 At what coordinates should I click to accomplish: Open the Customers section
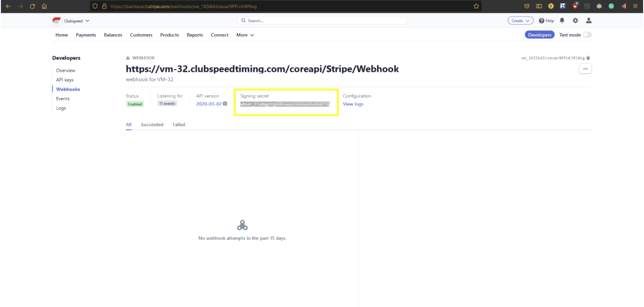(x=141, y=35)
